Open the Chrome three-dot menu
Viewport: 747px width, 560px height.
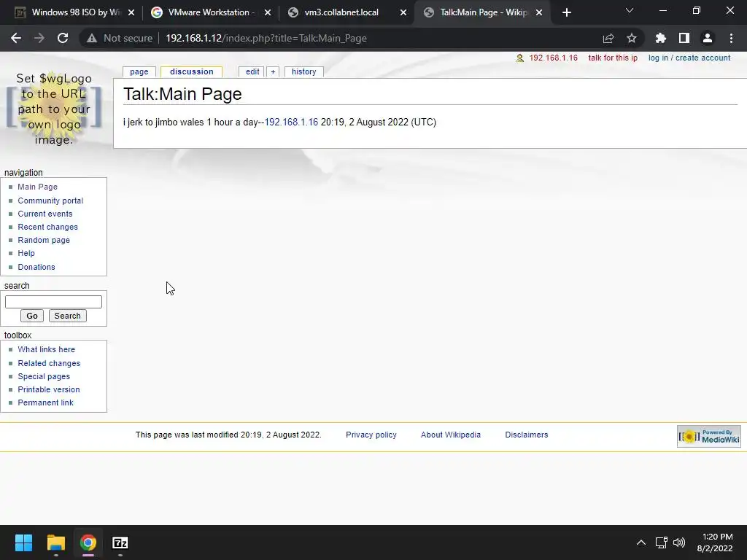tap(731, 38)
